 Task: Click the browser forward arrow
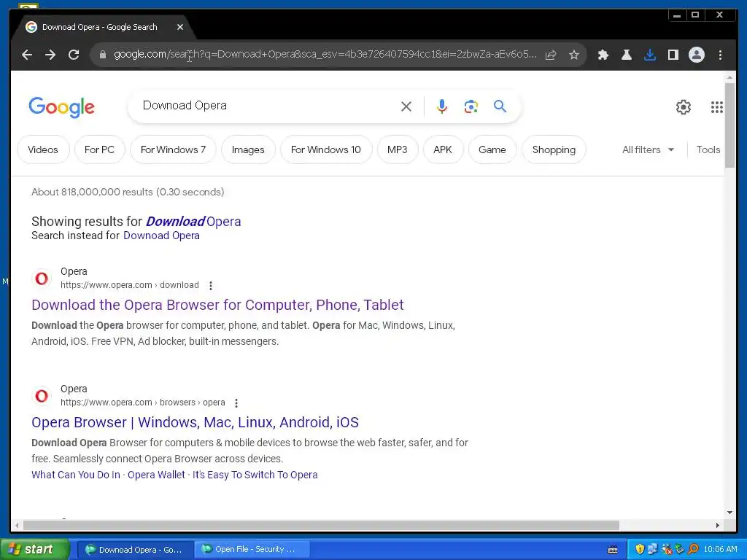tap(50, 55)
